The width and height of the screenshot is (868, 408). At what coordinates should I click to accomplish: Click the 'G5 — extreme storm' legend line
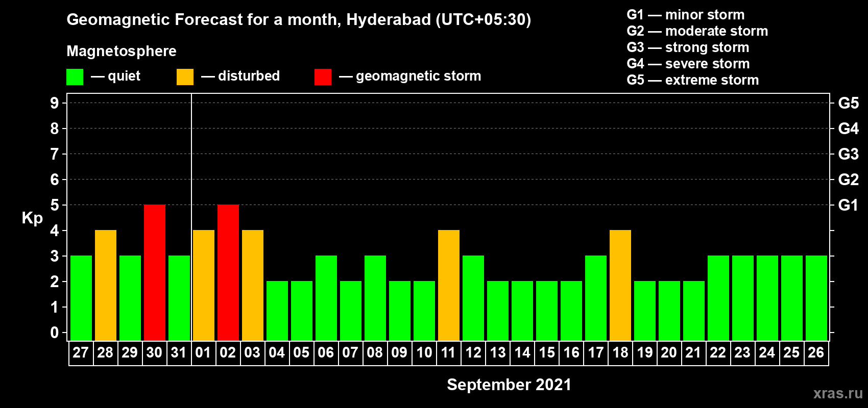(x=693, y=80)
